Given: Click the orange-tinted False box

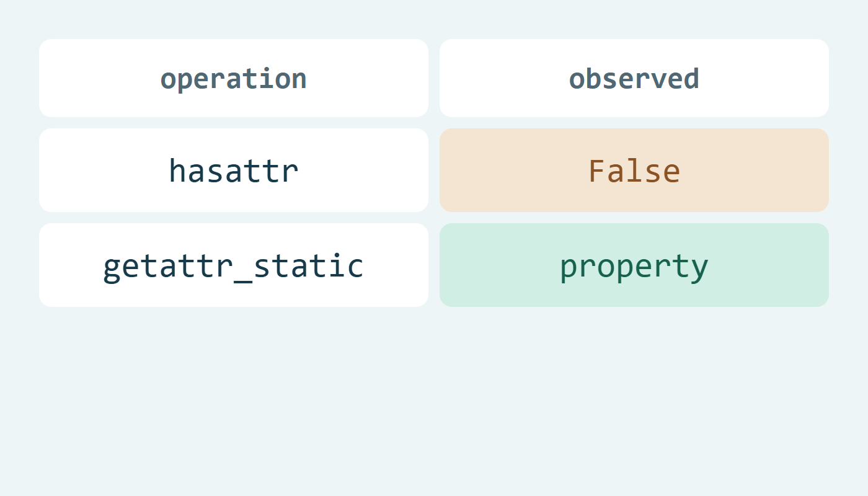Looking at the screenshot, I should 634,170.
